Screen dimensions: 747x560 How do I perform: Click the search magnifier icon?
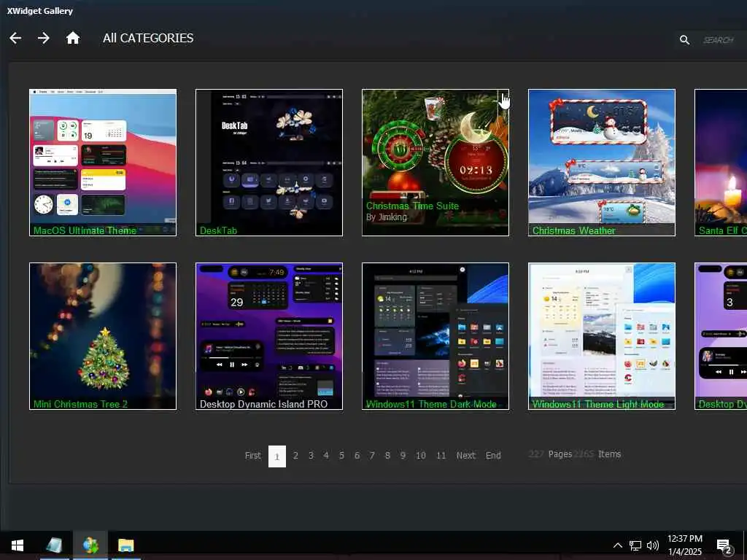(x=684, y=40)
